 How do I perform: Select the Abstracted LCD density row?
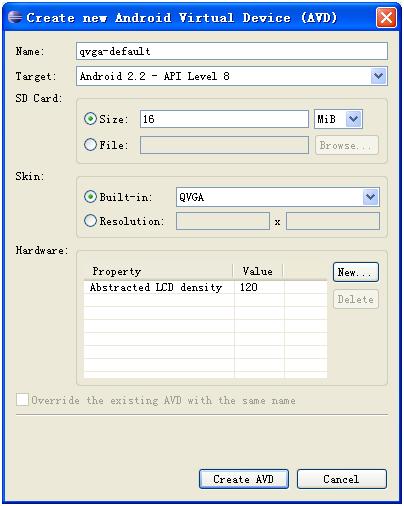[205, 287]
